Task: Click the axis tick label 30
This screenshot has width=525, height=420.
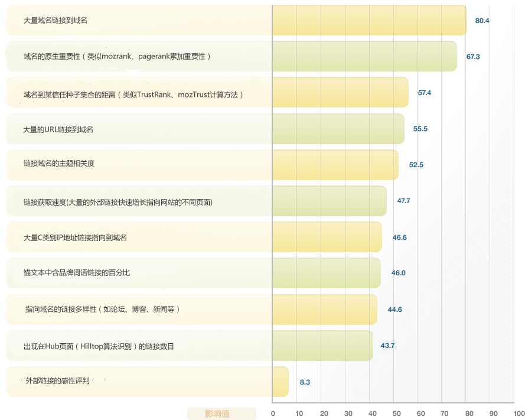Action: 348,414
